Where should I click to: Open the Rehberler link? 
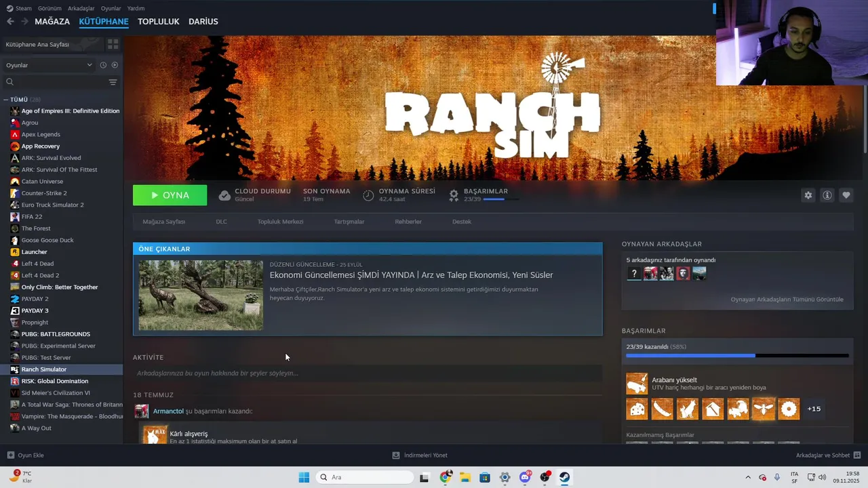(408, 222)
